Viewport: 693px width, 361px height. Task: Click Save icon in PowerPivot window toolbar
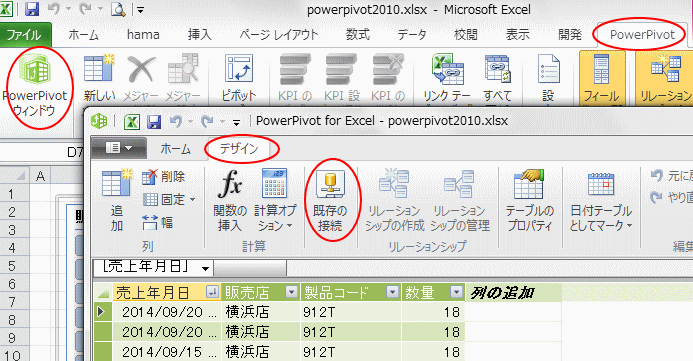(154, 122)
